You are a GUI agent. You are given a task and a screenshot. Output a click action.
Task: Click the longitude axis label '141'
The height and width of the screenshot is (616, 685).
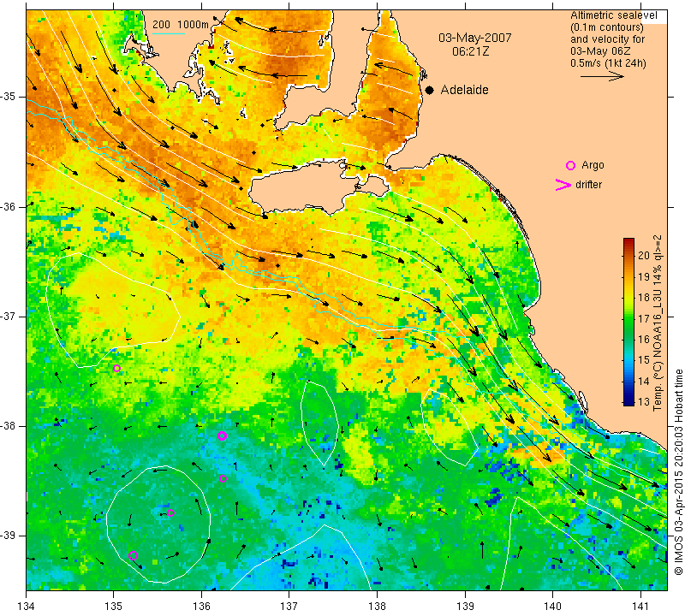click(640, 607)
